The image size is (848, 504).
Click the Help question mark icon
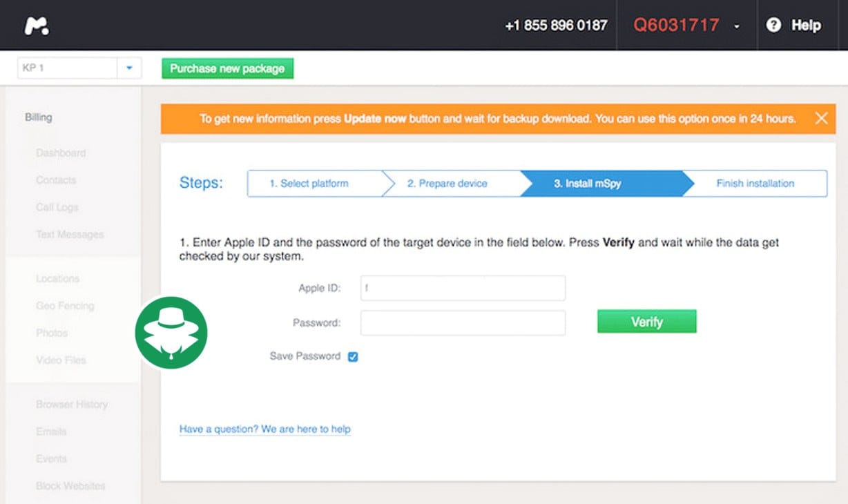pyautogui.click(x=773, y=25)
